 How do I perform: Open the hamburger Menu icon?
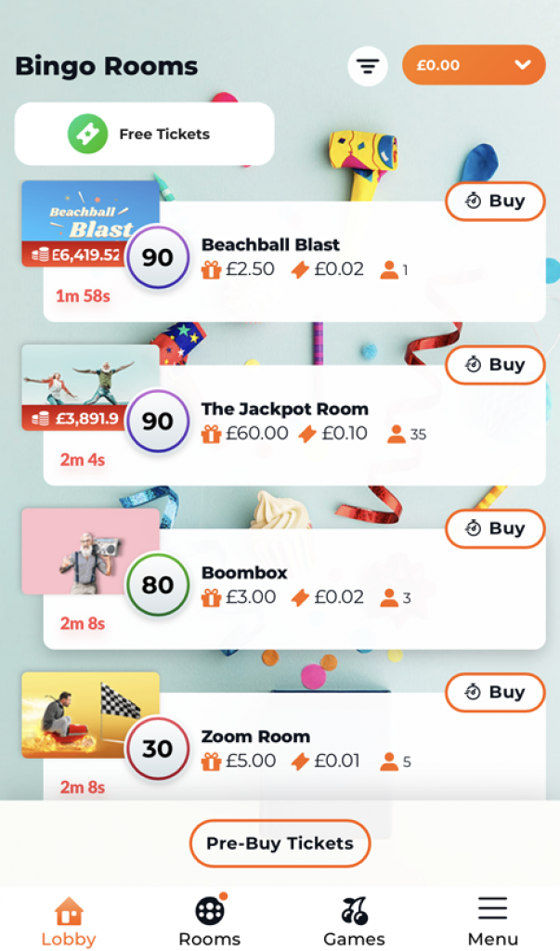point(492,909)
